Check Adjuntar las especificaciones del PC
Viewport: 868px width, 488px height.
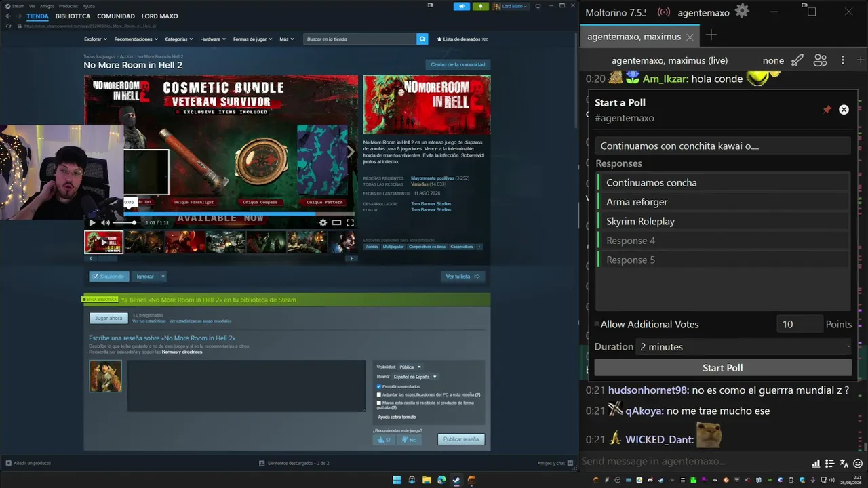(x=379, y=394)
